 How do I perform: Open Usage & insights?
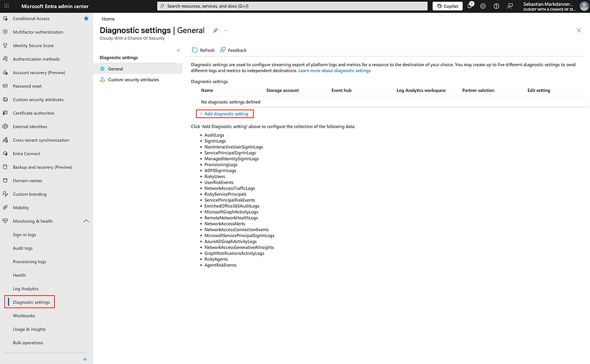(29, 330)
